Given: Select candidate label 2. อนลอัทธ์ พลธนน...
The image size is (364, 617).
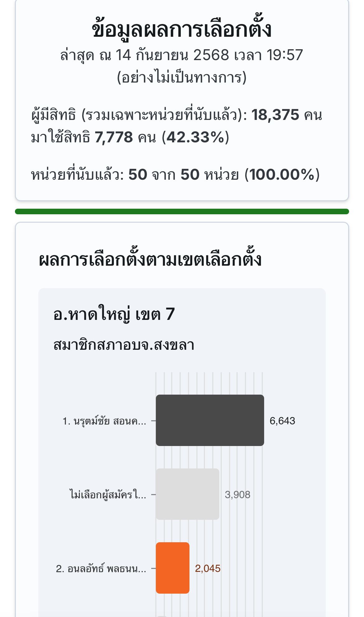Looking at the screenshot, I should 101,569.
